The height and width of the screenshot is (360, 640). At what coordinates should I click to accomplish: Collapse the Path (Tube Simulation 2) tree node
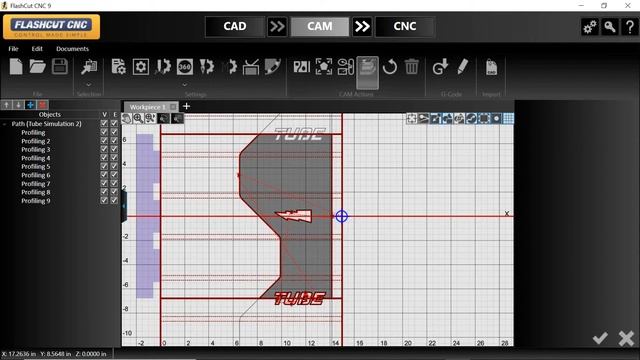point(4,124)
